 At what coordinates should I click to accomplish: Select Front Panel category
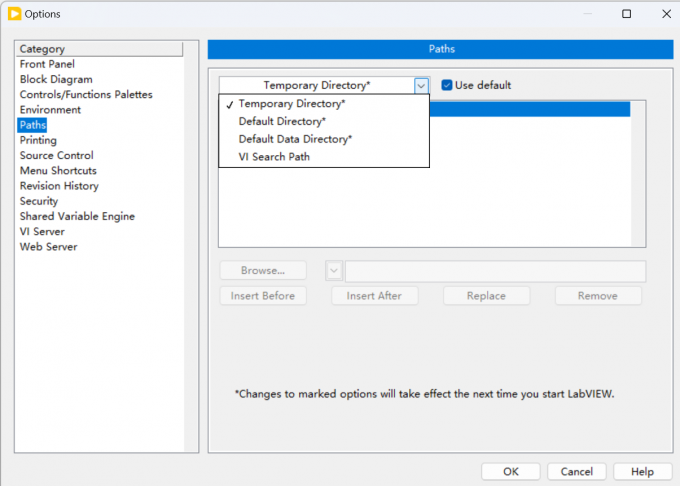click(x=47, y=64)
